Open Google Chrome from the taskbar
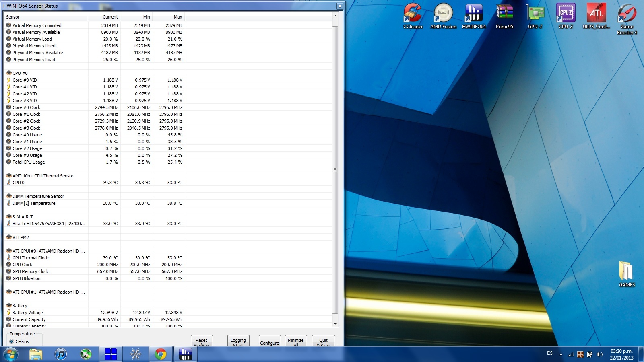 pyautogui.click(x=161, y=354)
